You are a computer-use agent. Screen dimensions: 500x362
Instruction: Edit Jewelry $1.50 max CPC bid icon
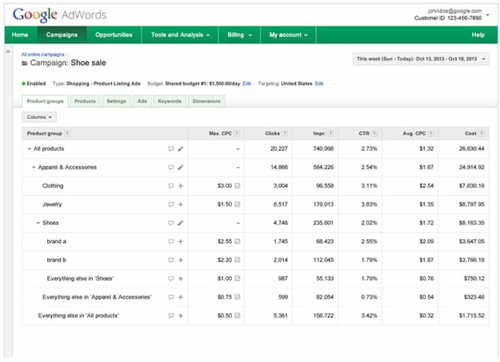237,204
